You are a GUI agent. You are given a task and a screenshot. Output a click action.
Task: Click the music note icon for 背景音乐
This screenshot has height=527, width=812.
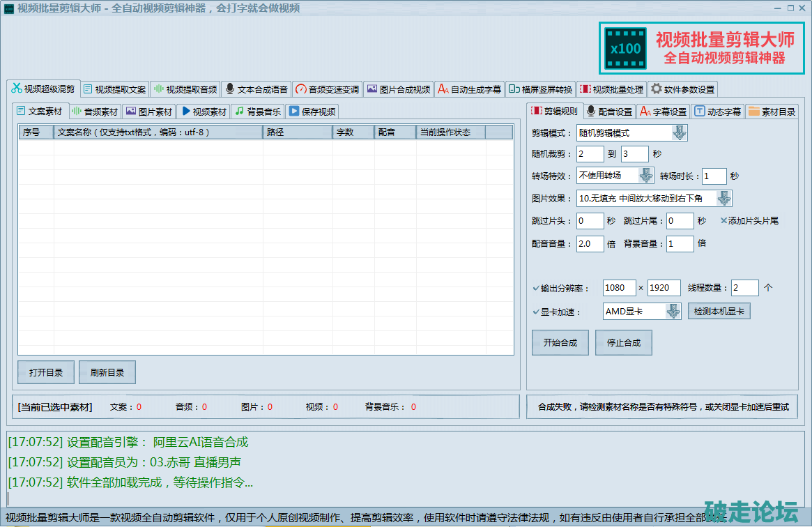[239, 112]
